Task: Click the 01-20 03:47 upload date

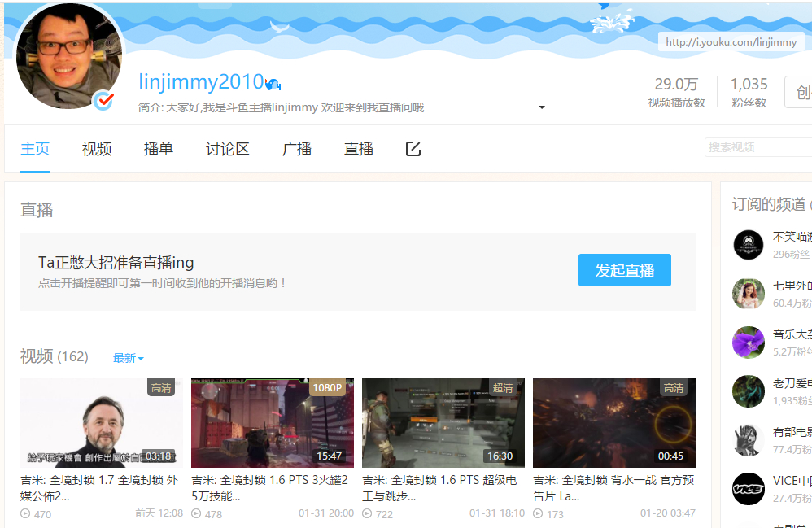Action: click(667, 513)
